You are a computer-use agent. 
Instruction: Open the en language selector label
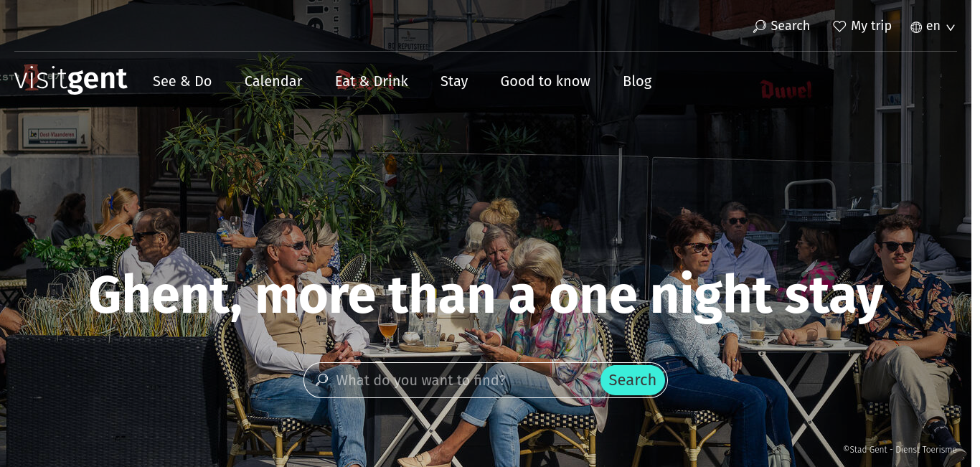(x=933, y=27)
